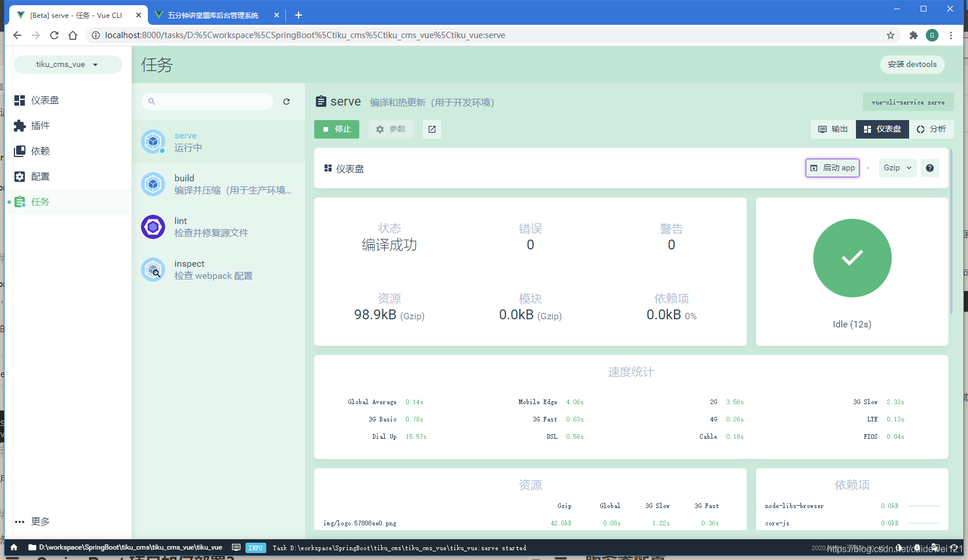This screenshot has height=560, width=968.
Task: Switch to the 分析 analyzer view
Action: [x=932, y=129]
